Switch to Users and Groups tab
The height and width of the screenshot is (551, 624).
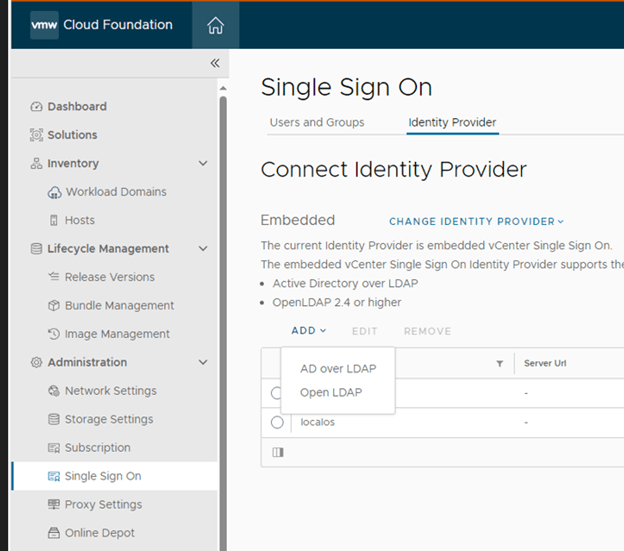tap(317, 123)
